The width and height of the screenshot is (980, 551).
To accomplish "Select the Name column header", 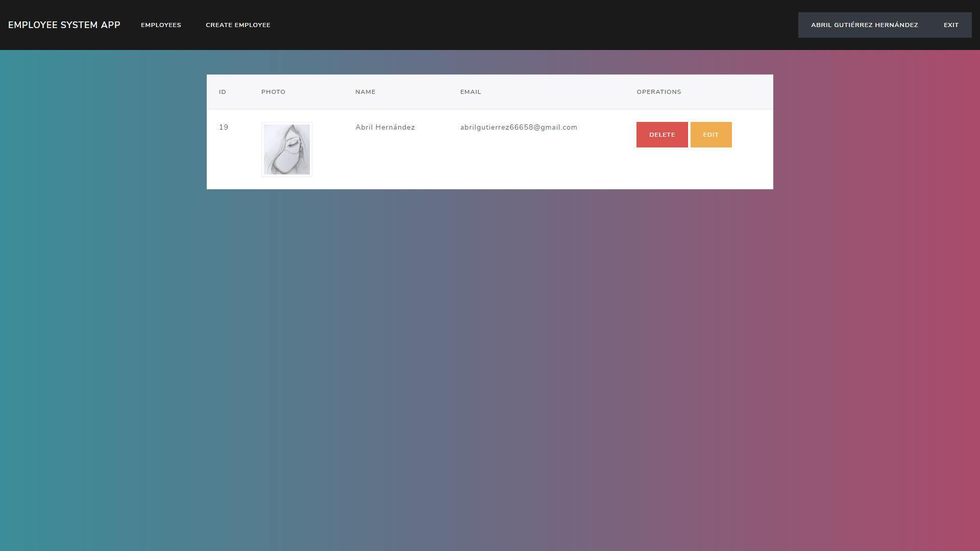I will click(365, 92).
